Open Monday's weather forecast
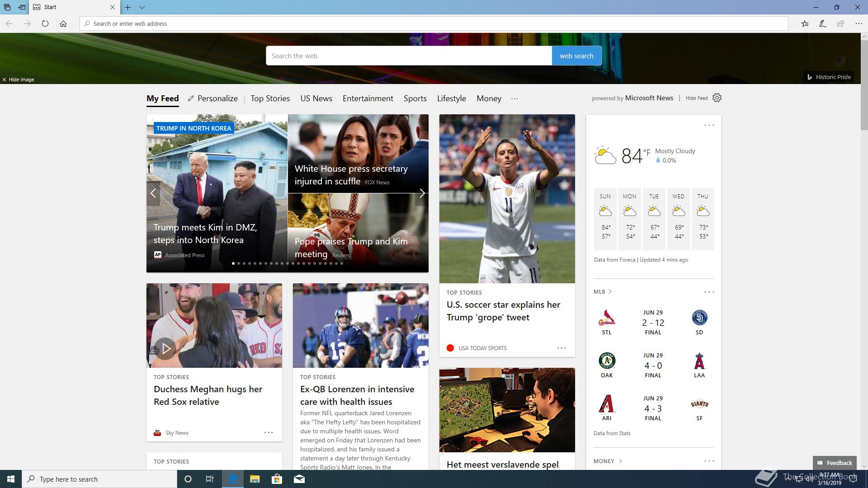This screenshot has width=868, height=488. (x=629, y=219)
